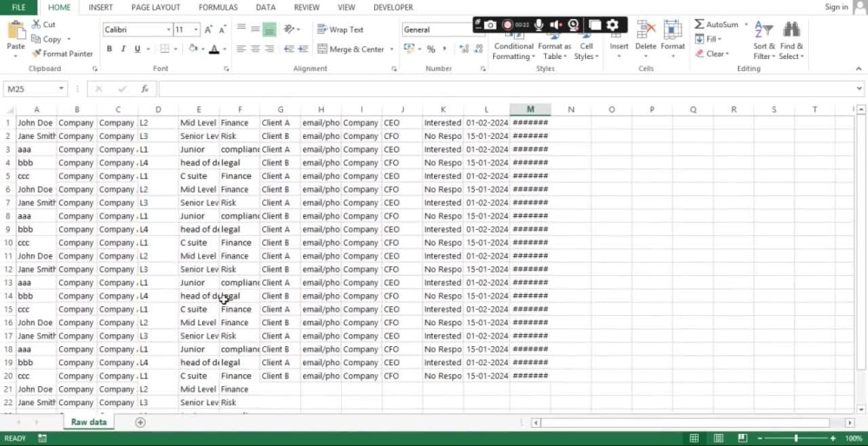Apply Percent Style format

pos(431,49)
